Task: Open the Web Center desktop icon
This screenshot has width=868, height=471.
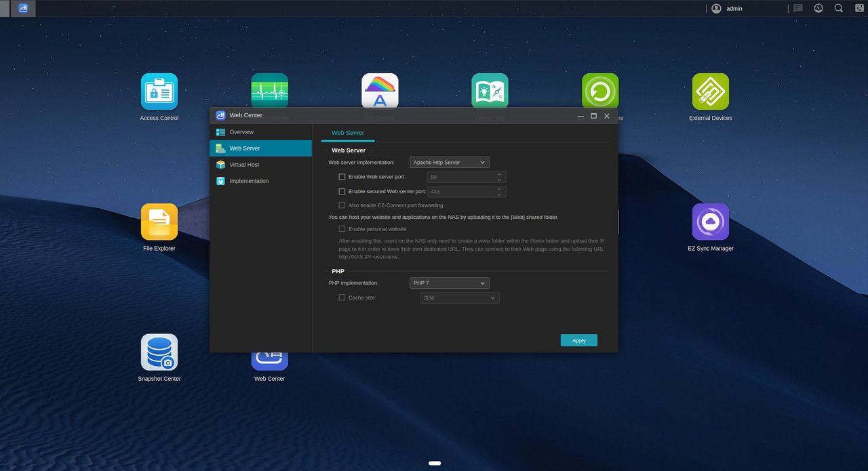Action: [270, 361]
